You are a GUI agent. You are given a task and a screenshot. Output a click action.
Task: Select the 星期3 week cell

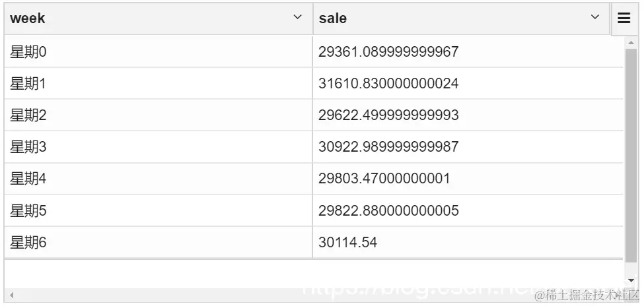tap(28, 147)
